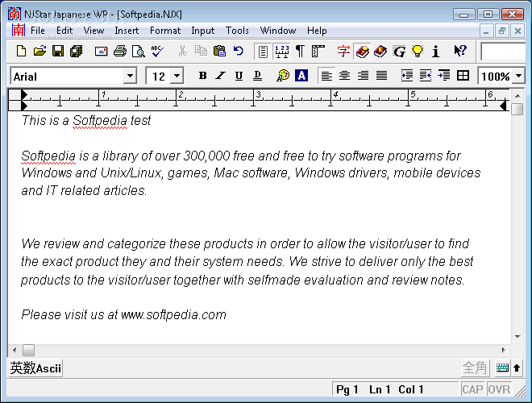Open the Help menu
The width and height of the screenshot is (532, 403).
click(317, 31)
